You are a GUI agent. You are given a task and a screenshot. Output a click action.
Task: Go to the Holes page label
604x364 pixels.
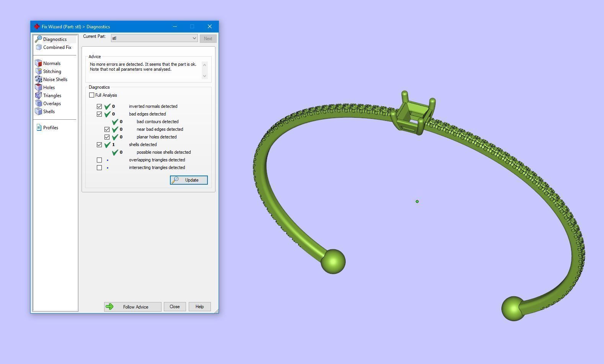point(49,88)
